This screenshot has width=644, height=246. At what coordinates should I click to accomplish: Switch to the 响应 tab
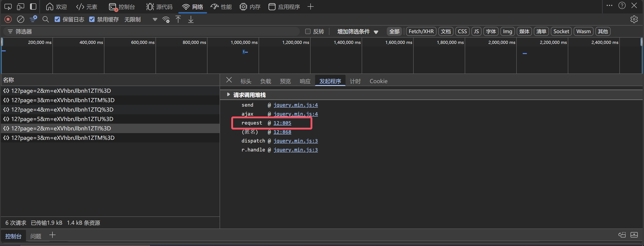coord(305,81)
